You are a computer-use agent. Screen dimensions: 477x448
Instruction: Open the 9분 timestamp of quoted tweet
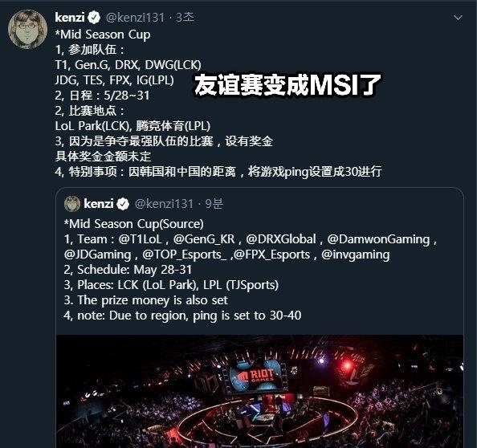tap(214, 204)
